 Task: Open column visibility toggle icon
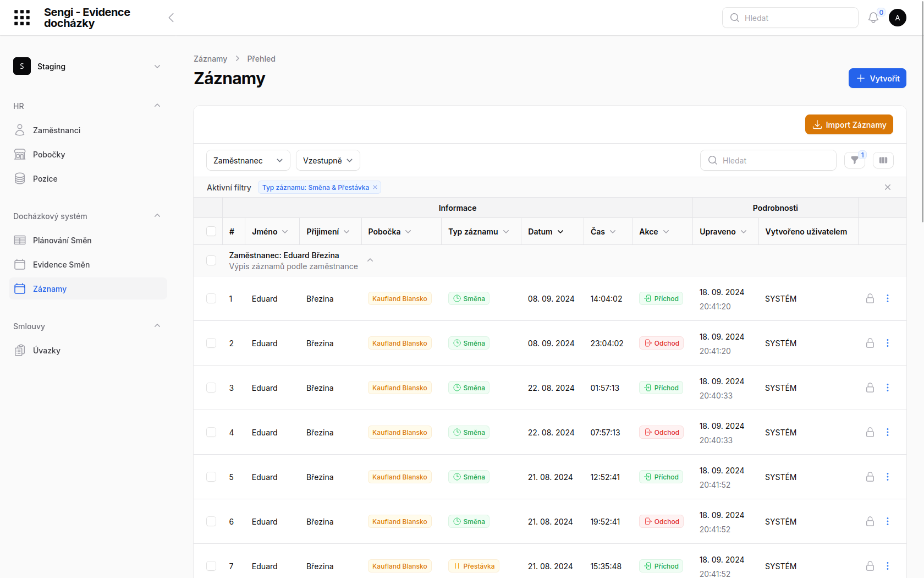pos(883,160)
